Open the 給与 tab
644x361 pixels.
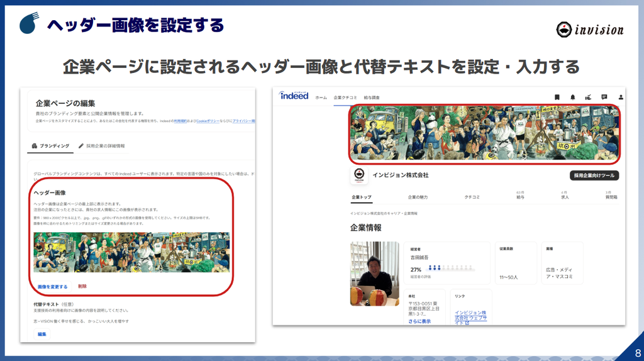tap(520, 196)
